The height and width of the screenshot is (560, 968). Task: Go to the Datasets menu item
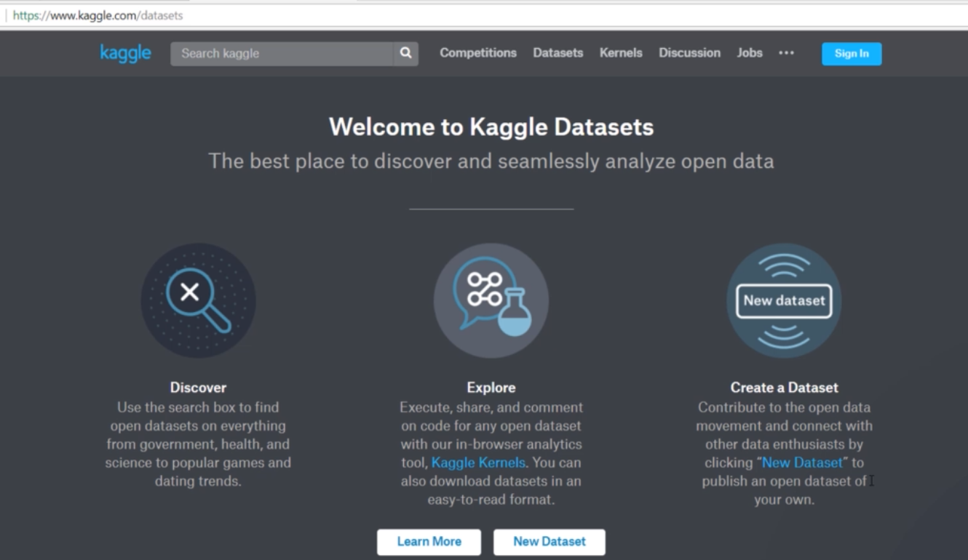[558, 53]
